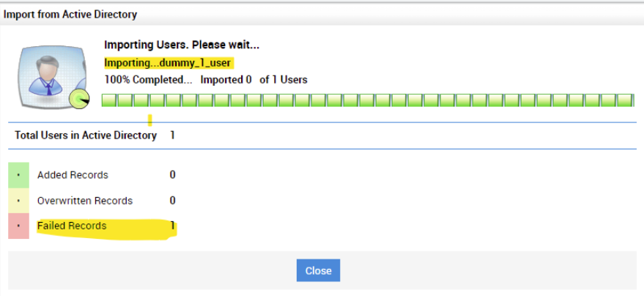Screen dimensions: 644x296
Task: Click the 'Overwritten Records' label
Action: 85,201
